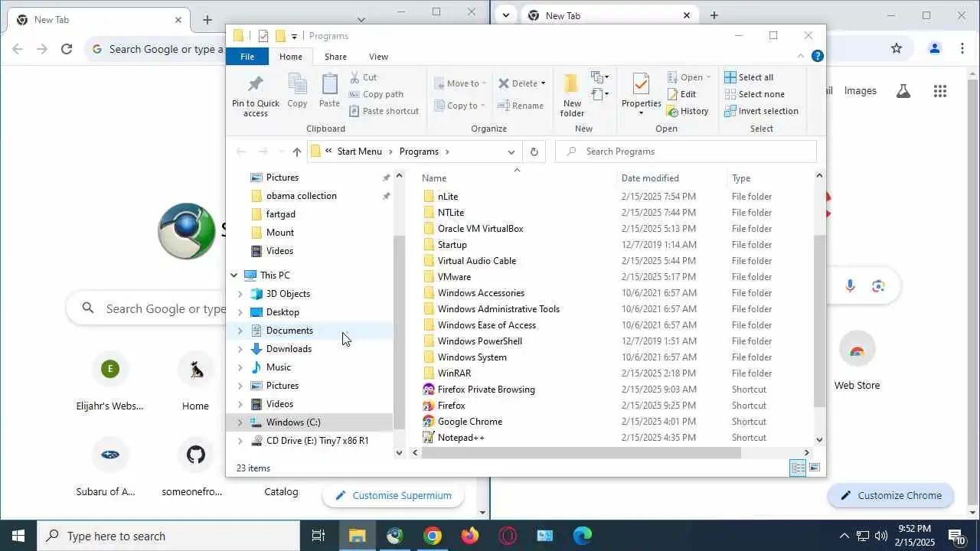Screen dimensions: 980x551
Task: Open Web Store shortcut in Chrome
Action: (x=857, y=361)
